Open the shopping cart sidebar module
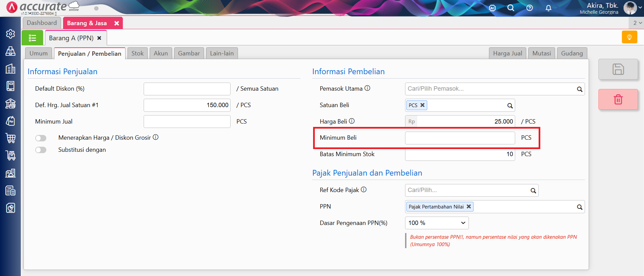 pyautogui.click(x=10, y=138)
